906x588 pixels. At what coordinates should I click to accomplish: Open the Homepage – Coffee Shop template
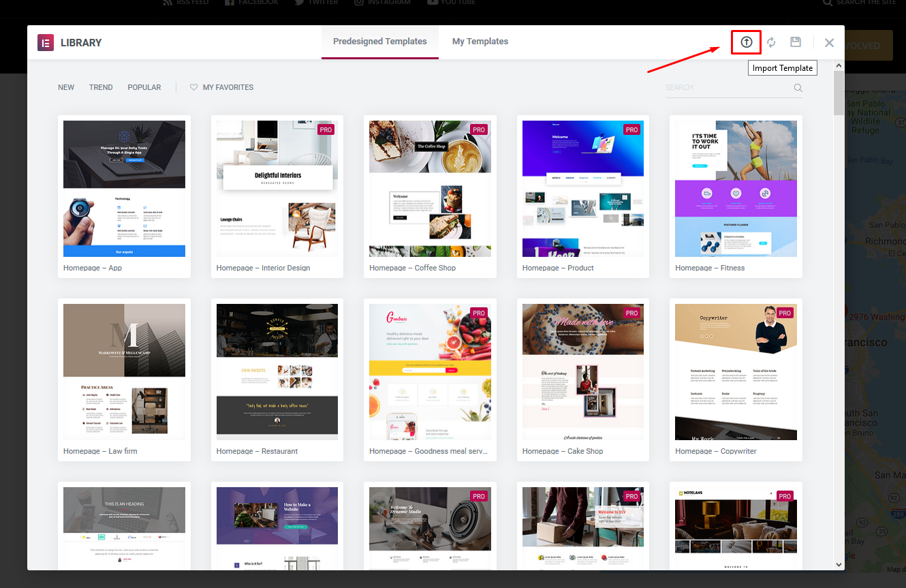coord(430,189)
